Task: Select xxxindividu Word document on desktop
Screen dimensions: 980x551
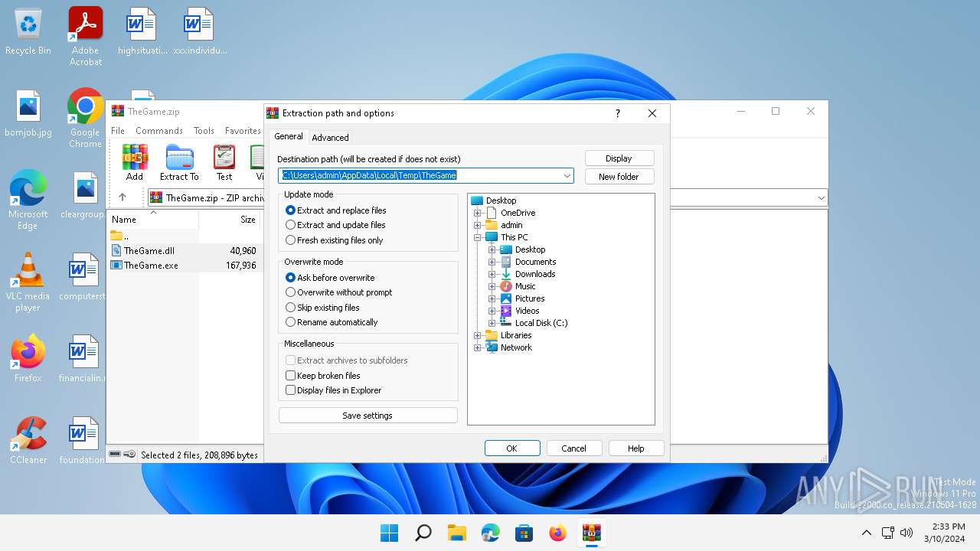Action: (x=200, y=31)
